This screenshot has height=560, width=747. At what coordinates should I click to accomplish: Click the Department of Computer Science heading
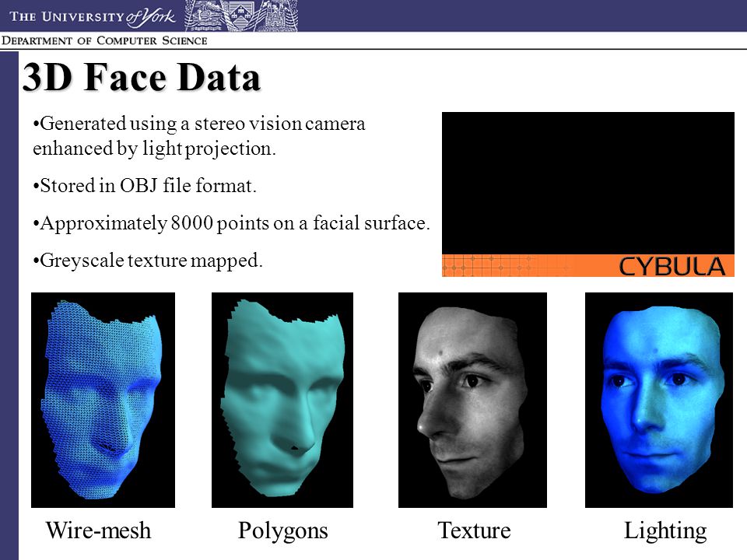[x=103, y=40]
